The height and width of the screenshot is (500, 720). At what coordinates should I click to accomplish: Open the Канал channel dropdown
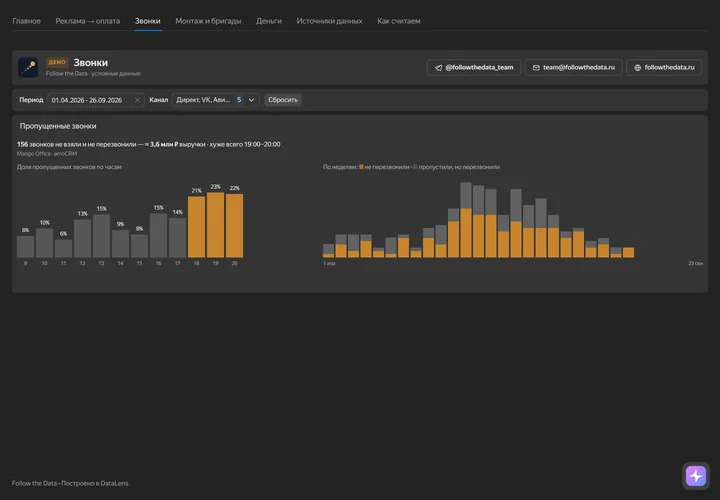coord(215,100)
